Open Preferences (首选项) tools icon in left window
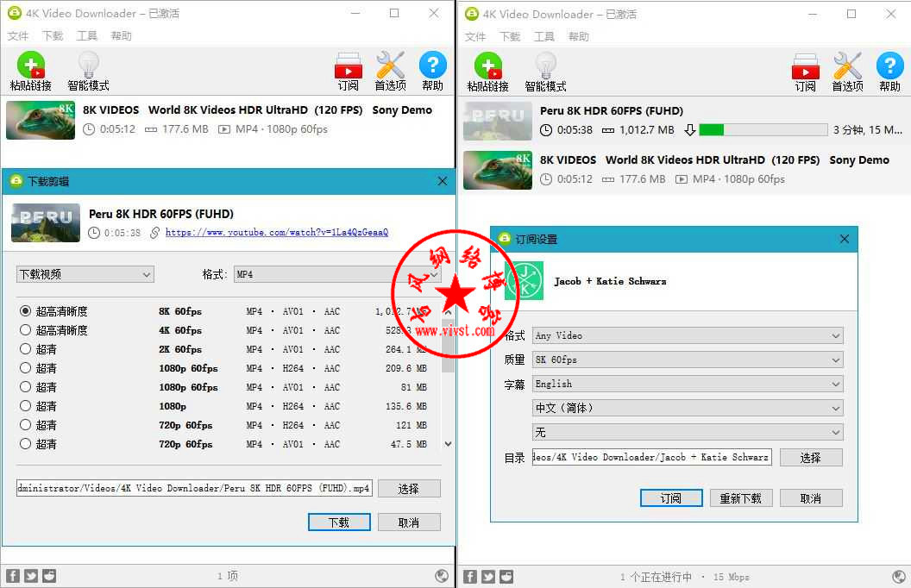Image resolution: width=911 pixels, height=588 pixels. pyautogui.click(x=390, y=65)
